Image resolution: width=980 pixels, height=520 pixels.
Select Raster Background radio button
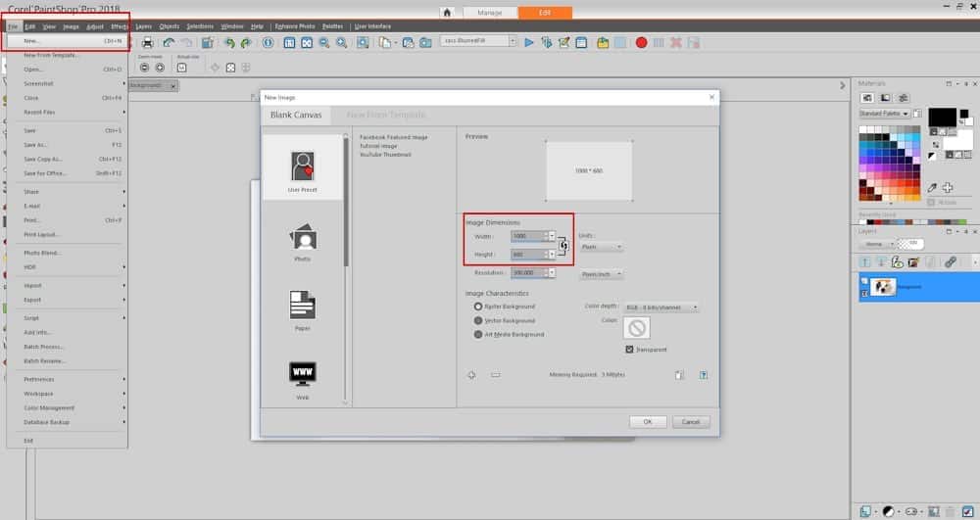tap(478, 307)
